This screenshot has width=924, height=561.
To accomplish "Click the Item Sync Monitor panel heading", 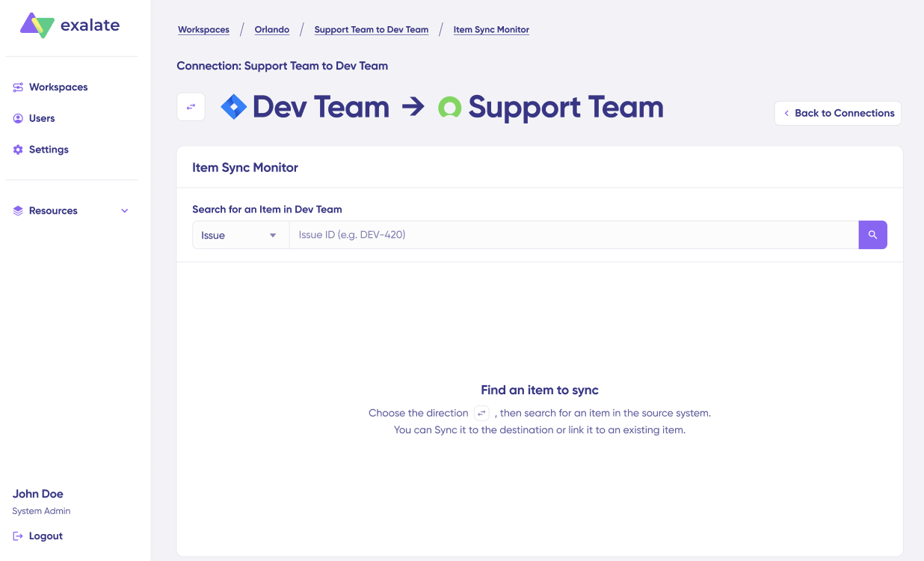I will (x=245, y=168).
